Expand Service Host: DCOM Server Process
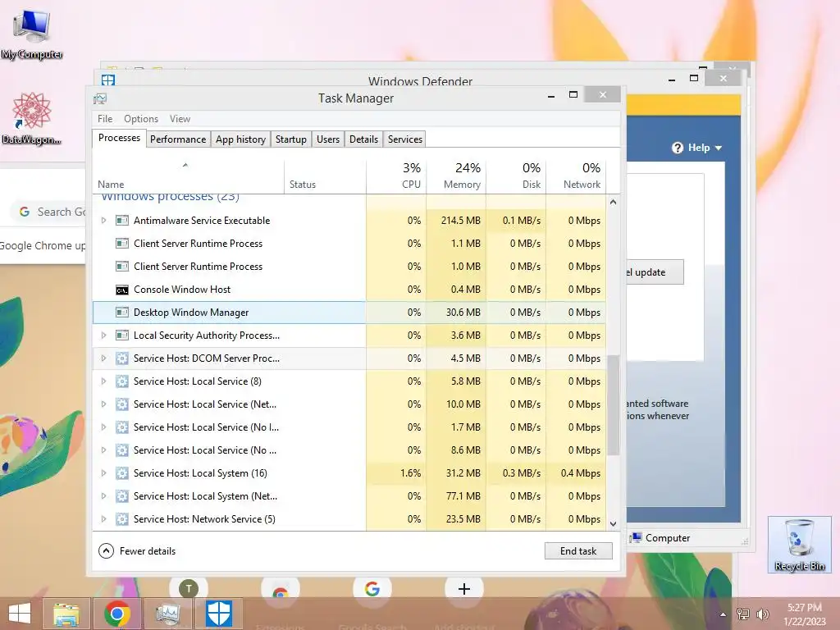 click(104, 358)
